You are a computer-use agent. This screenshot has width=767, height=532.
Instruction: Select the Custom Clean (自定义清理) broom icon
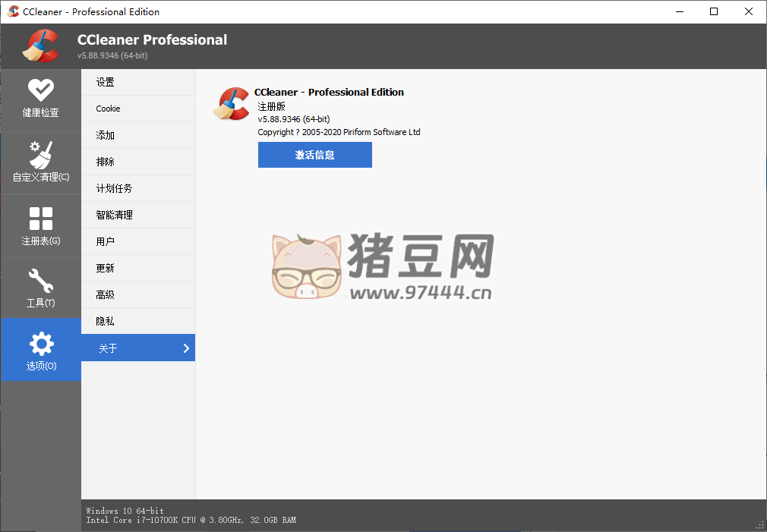coord(40,155)
